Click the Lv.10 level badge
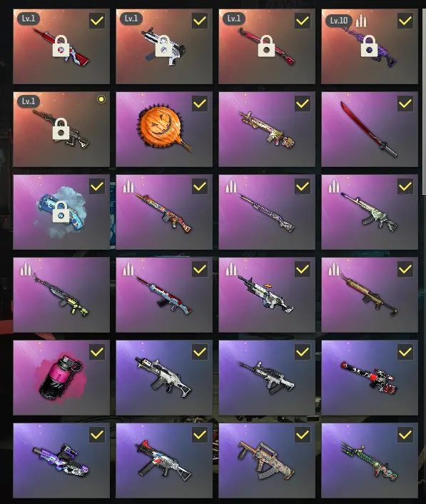 (339, 21)
